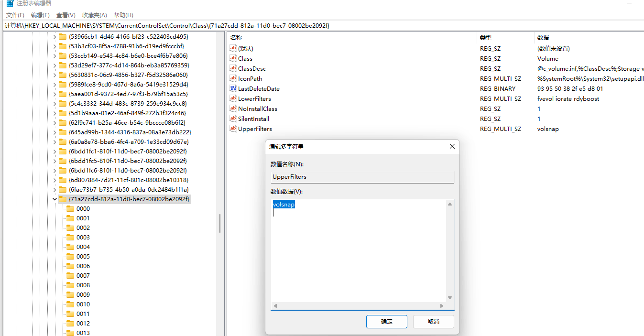Click left arrow of value data horizontal scrollbar
Viewport: 644px width, 336px height.
click(x=275, y=305)
